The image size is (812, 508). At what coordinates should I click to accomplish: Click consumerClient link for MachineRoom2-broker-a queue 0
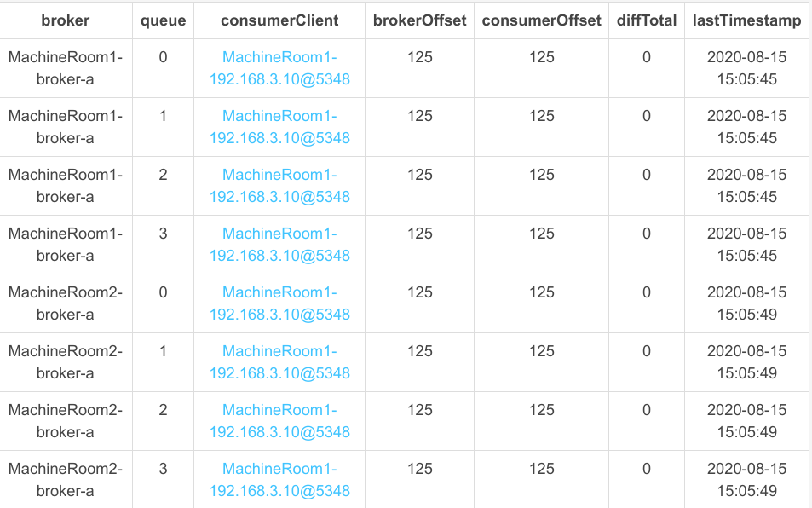click(x=279, y=303)
